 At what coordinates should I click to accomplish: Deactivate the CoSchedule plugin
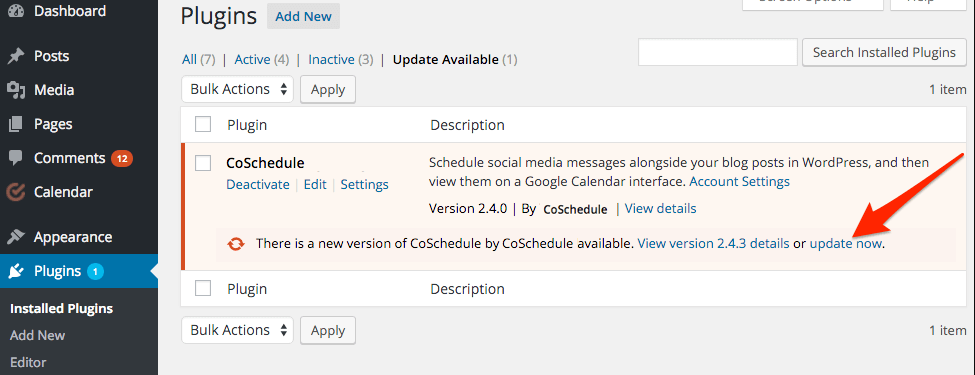pos(257,185)
